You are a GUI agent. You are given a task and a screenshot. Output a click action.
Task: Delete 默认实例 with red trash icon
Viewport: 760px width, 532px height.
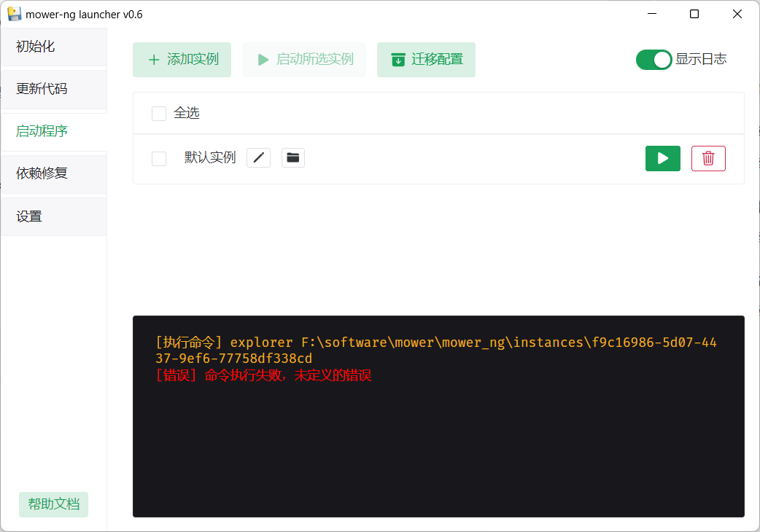coord(708,158)
